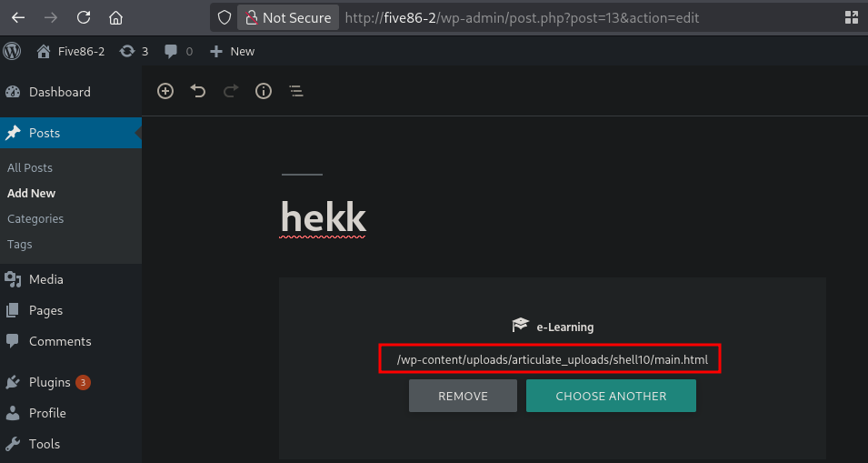This screenshot has width=868, height=463.
Task: Open the All Posts link
Action: (x=30, y=167)
